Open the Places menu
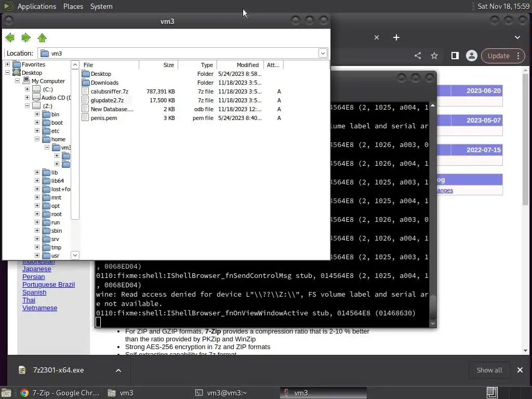The width and height of the screenshot is (532, 399). [73, 6]
